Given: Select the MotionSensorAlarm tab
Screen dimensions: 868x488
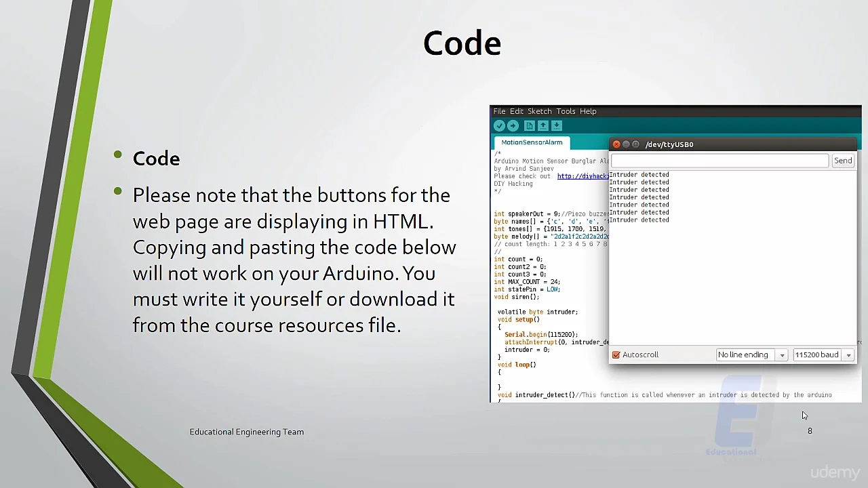Looking at the screenshot, I should coord(532,142).
